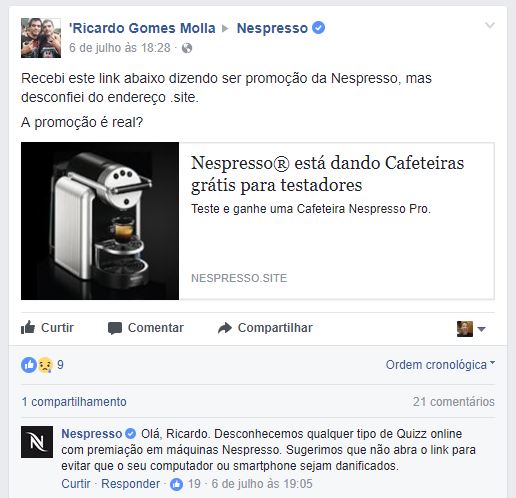
Task: Click the Curtir thumbs-up icon
Action: [x=28, y=327]
